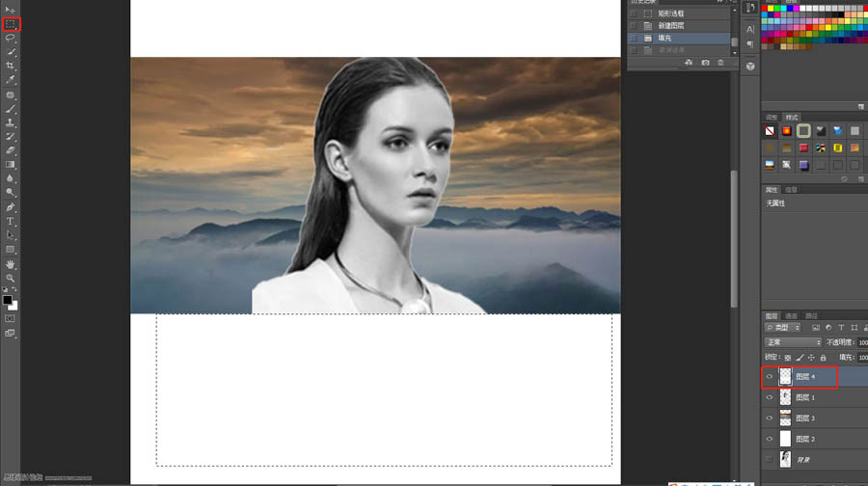
Task: Select the Hand tool
Action: [x=10, y=264]
